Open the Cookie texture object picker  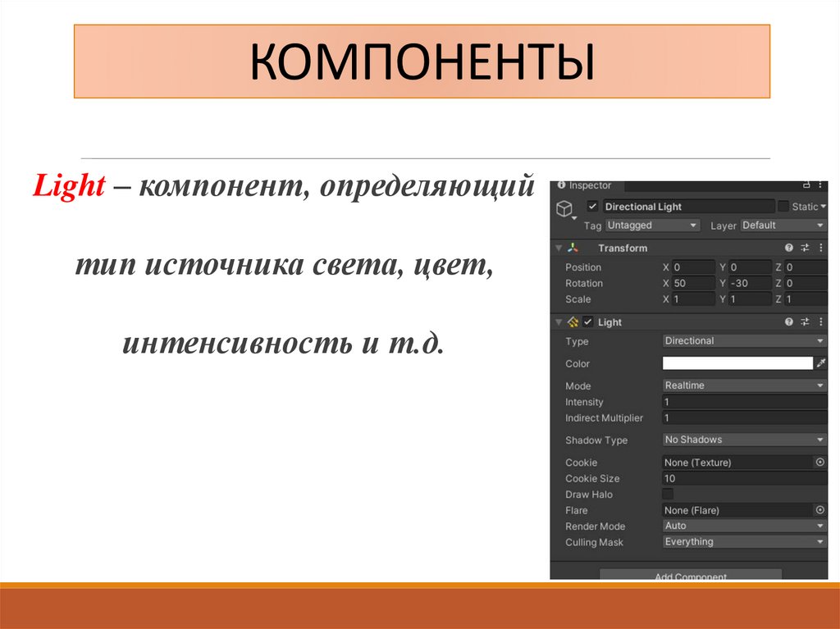coord(819,462)
